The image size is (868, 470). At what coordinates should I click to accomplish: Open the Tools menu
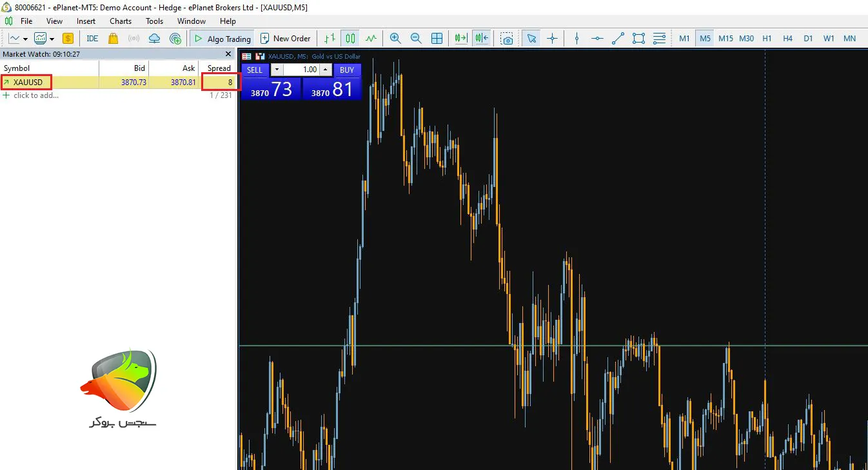(154, 21)
